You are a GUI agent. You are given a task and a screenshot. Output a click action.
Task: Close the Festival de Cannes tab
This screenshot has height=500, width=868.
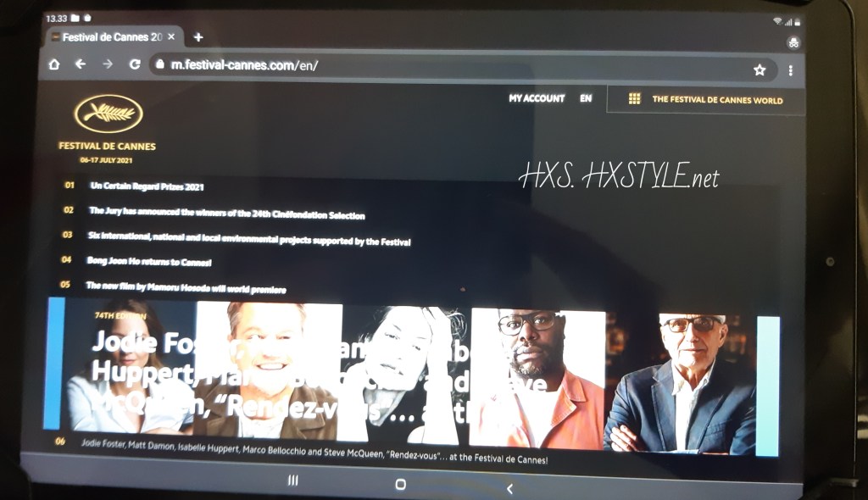(x=171, y=37)
